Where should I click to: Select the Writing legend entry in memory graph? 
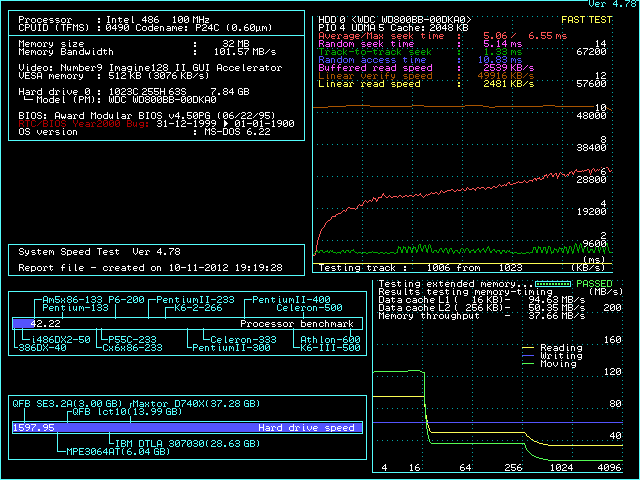[560, 356]
